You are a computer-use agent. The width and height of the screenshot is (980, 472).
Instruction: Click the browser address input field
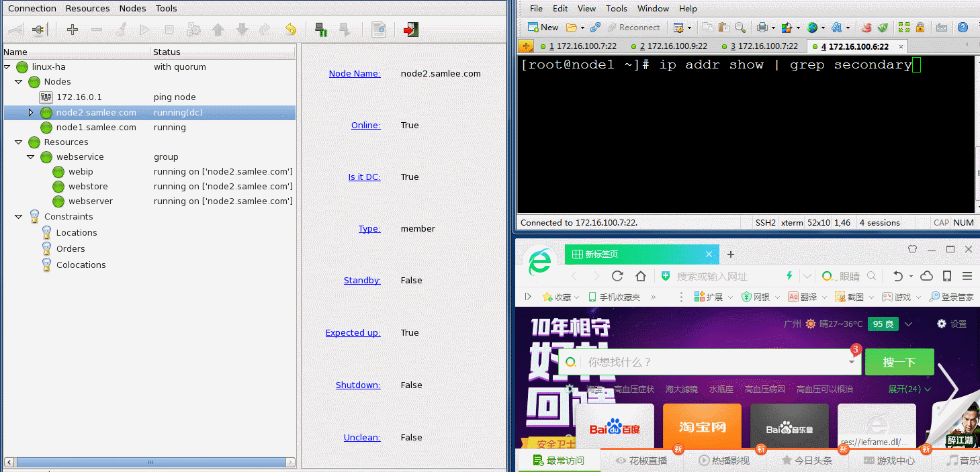[725, 276]
